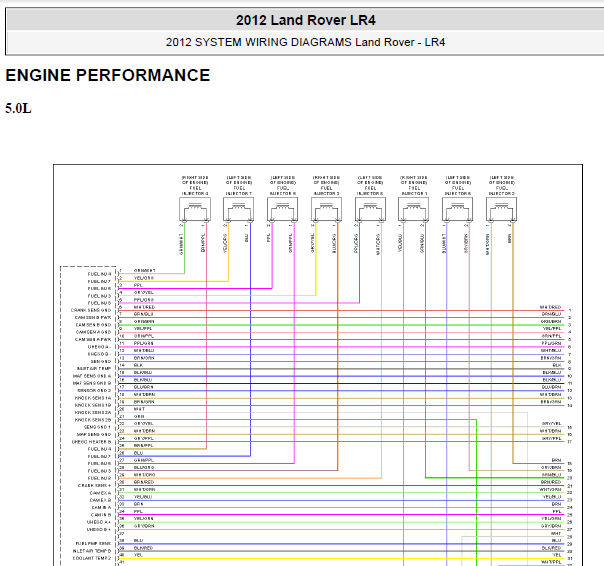Click the right-side "WHT/RED" label at terminal 1

point(550,307)
